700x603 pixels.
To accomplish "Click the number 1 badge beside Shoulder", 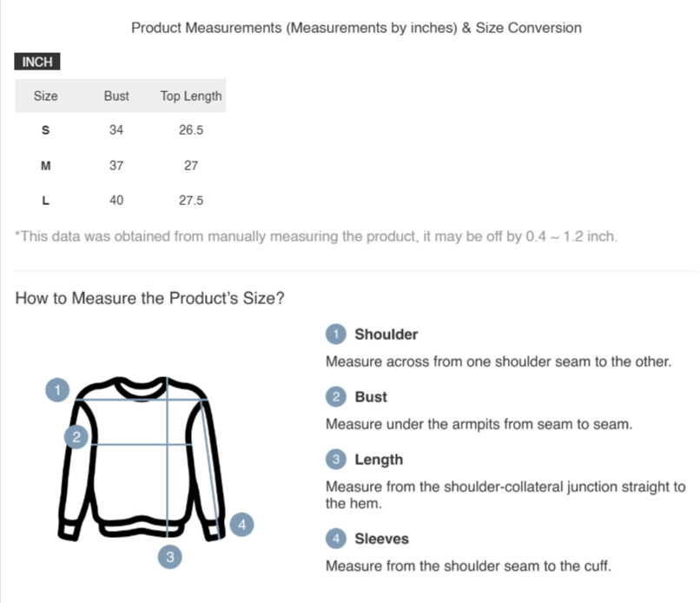I will click(336, 335).
